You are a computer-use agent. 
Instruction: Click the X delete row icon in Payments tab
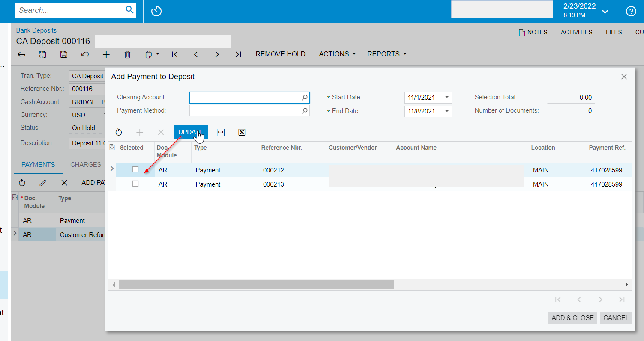tap(64, 183)
